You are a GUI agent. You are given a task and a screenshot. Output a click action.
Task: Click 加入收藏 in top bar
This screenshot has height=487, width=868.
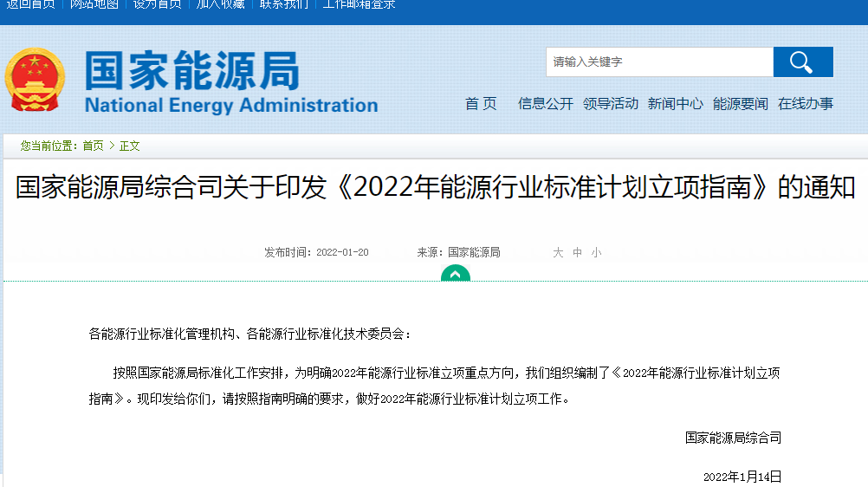[x=221, y=4]
